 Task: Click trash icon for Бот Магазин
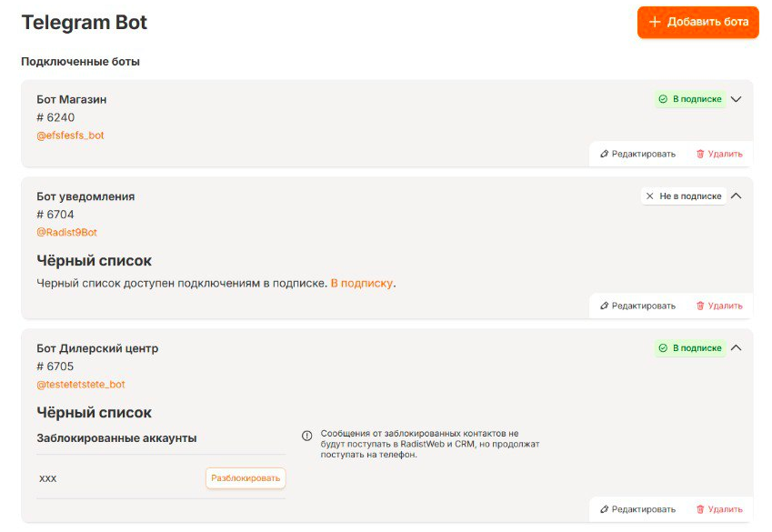[700, 154]
